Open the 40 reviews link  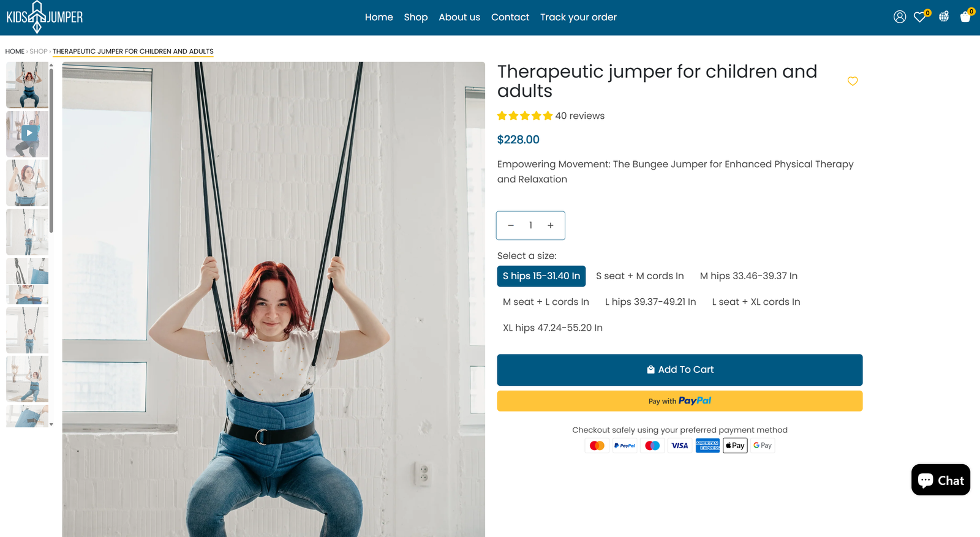579,116
